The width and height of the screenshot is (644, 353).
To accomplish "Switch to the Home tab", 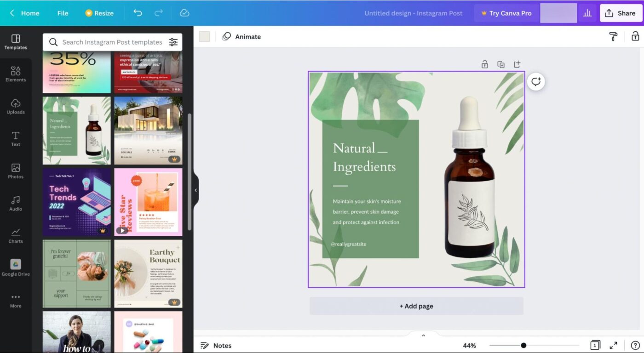I will click(30, 13).
